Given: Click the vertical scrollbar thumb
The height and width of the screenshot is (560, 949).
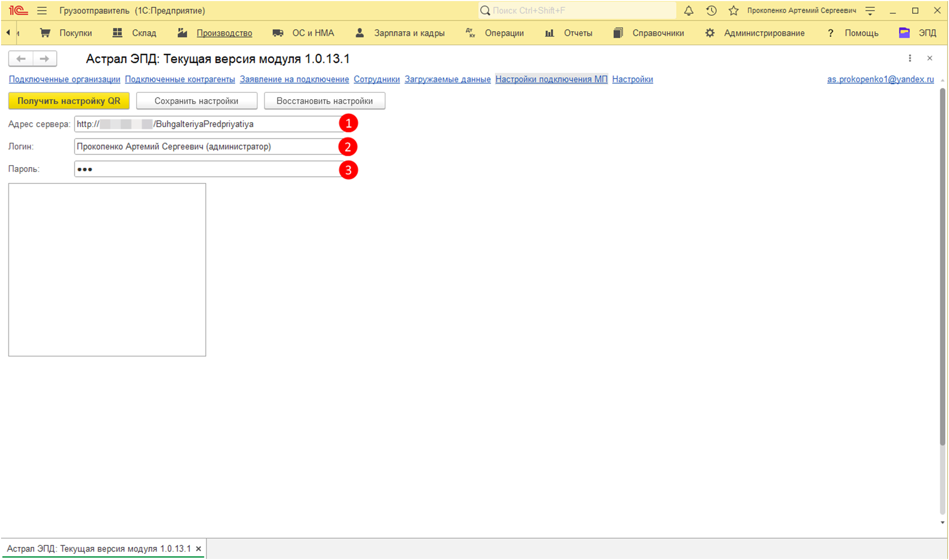Looking at the screenshot, I should [943, 267].
